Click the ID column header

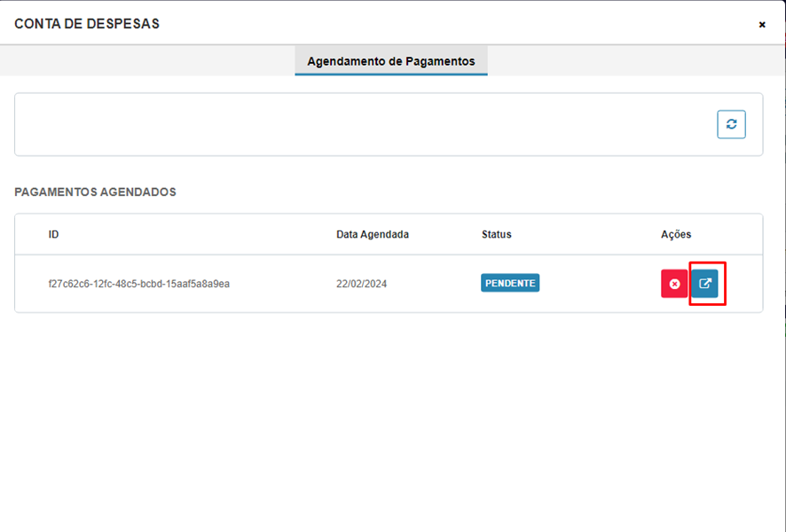(x=53, y=234)
